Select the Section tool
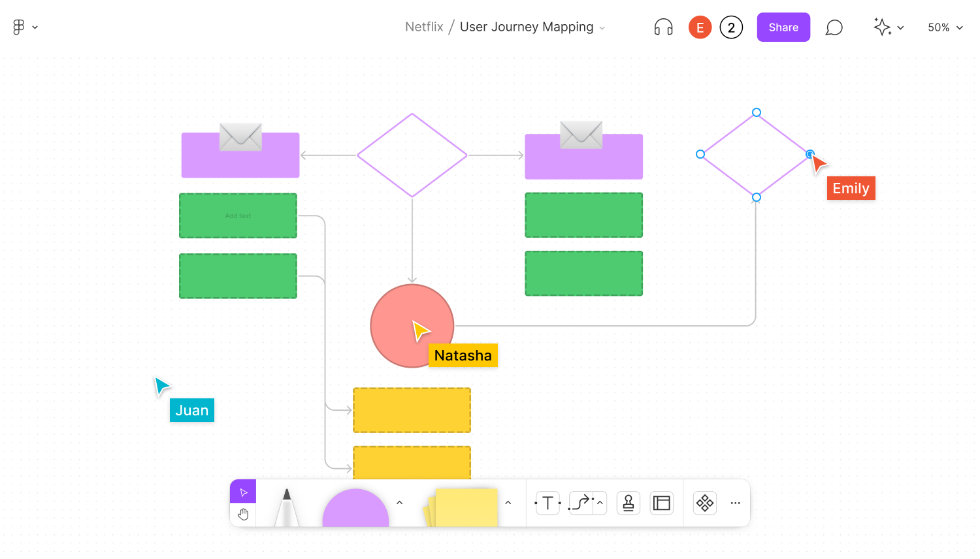The height and width of the screenshot is (559, 980). coord(661,503)
